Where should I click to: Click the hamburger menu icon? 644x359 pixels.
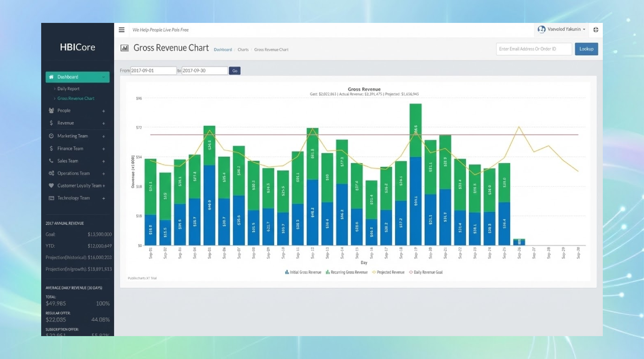tap(122, 30)
